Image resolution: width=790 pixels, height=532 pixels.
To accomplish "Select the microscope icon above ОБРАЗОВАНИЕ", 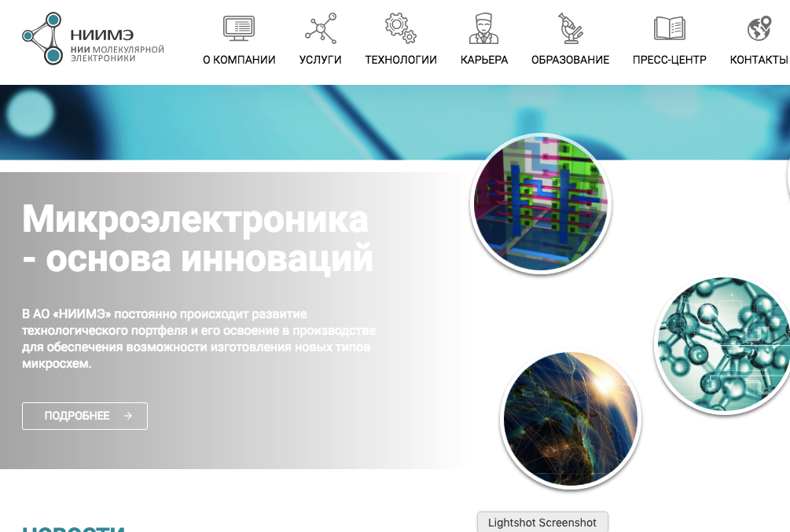I will (x=569, y=28).
